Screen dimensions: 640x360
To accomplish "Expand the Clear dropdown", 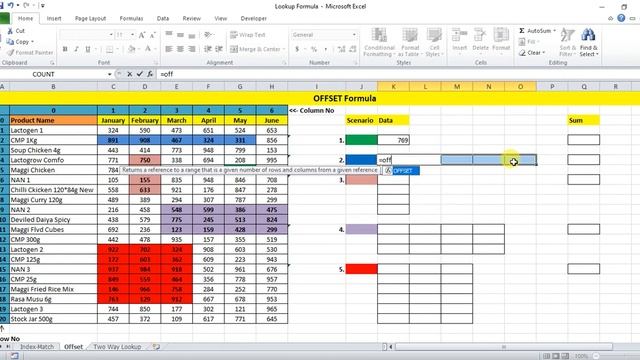I will 544,53.
